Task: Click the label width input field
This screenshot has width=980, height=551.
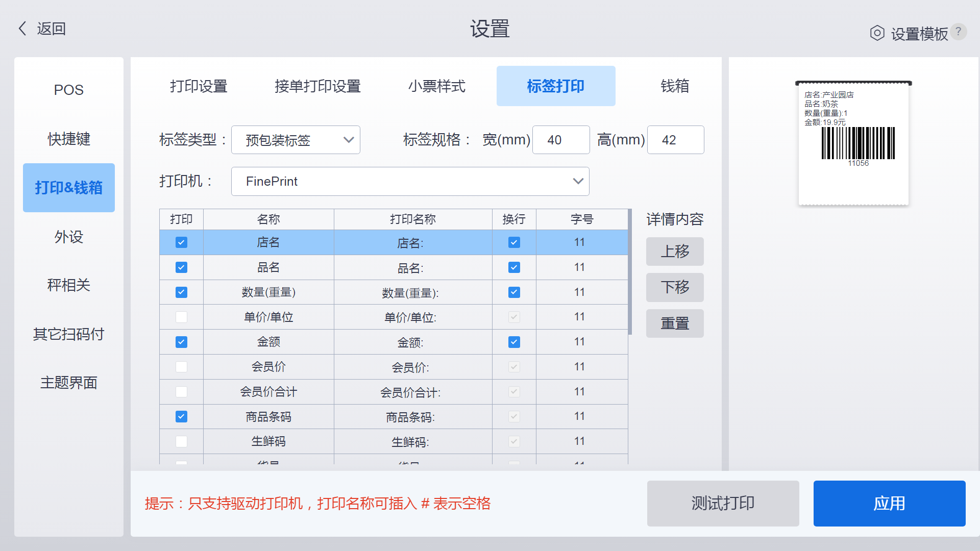Action: [x=560, y=140]
